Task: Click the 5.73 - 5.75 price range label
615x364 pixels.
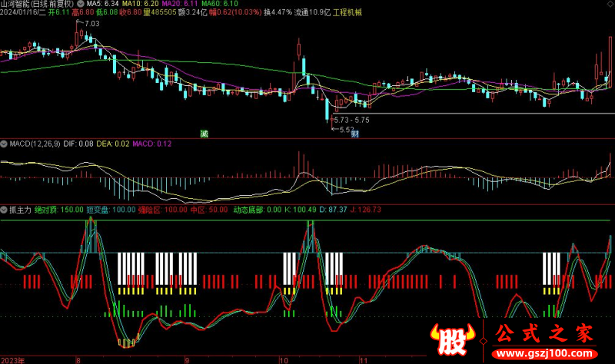Action: (x=351, y=120)
